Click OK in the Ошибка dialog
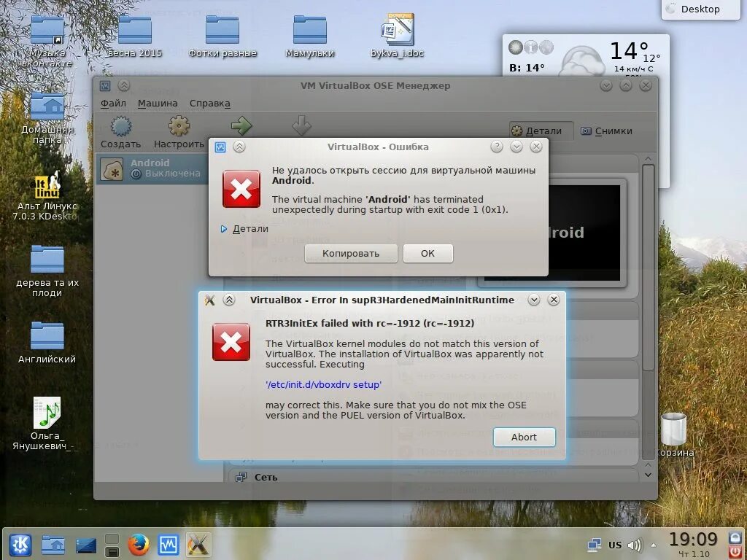 tap(427, 253)
